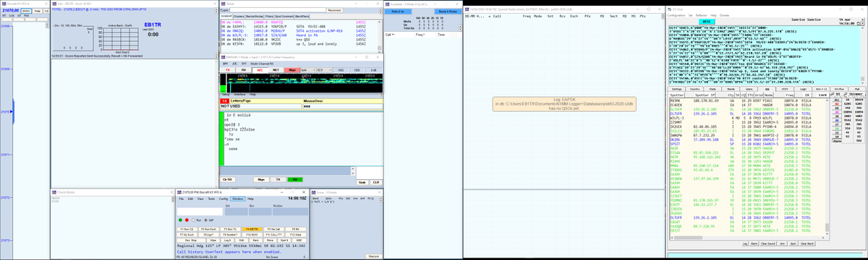Open the Reflector menu in CC User
868x260 pixels.
(702, 15)
